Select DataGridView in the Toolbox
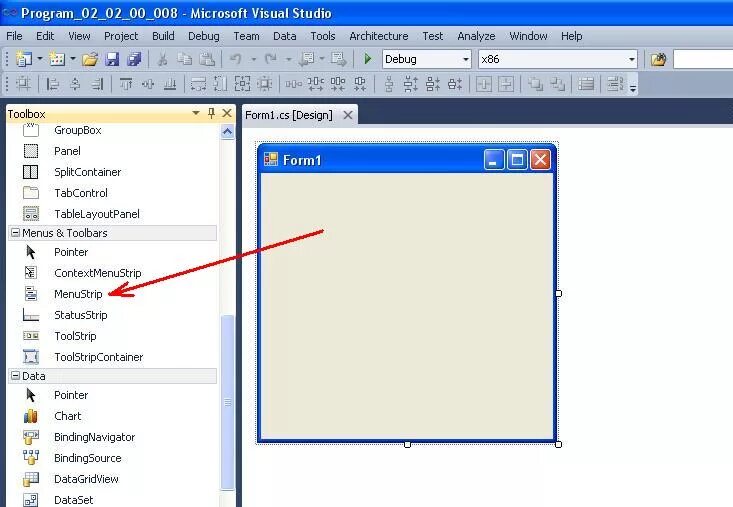This screenshot has height=507, width=733. (x=86, y=479)
